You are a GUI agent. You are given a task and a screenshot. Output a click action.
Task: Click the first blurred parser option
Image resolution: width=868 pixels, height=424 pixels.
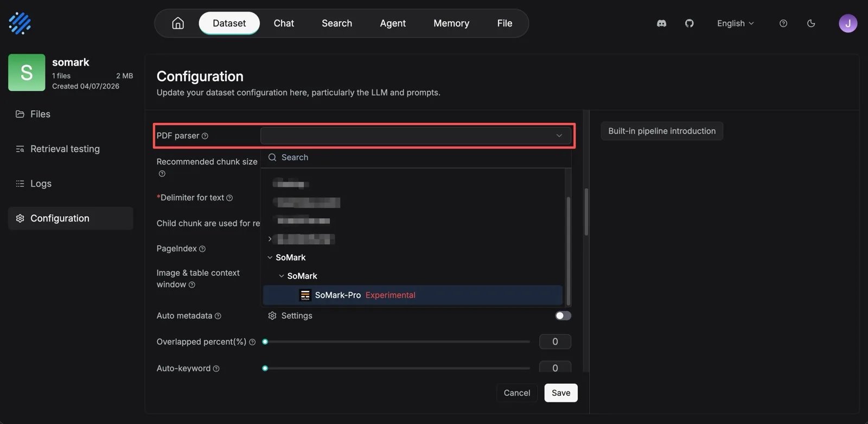pos(291,185)
